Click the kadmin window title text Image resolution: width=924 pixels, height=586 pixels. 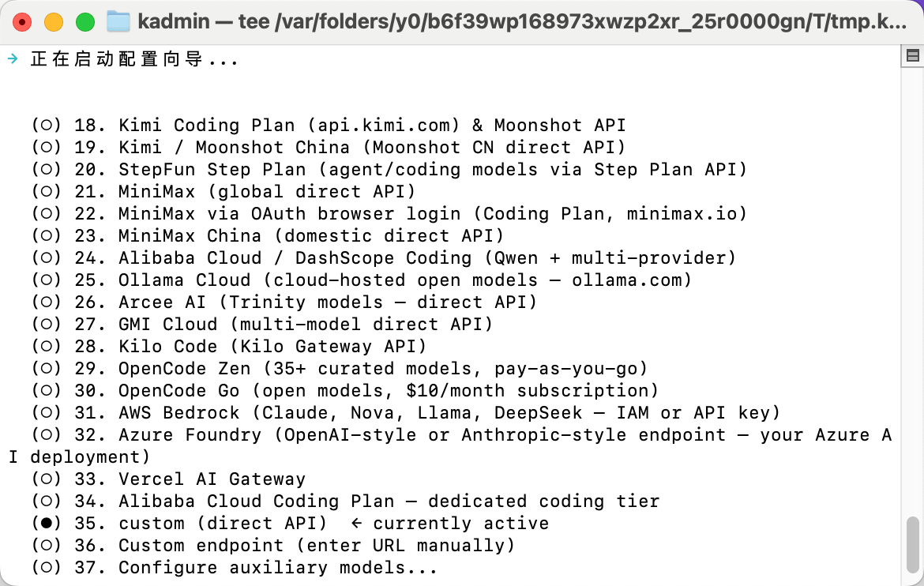tap(521, 22)
